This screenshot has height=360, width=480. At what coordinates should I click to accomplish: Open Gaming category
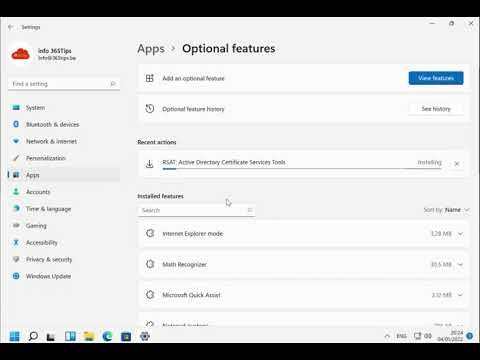click(x=64, y=226)
